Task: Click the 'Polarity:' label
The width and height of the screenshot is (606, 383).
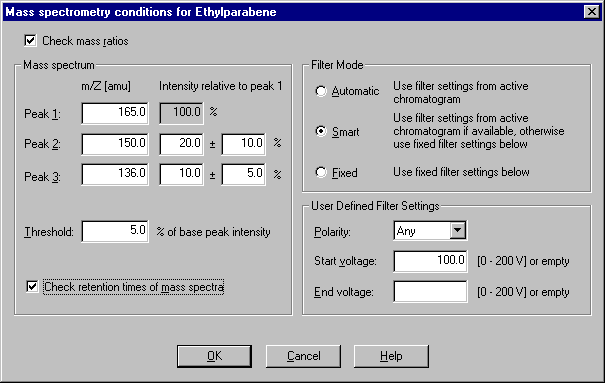Action: click(x=332, y=232)
